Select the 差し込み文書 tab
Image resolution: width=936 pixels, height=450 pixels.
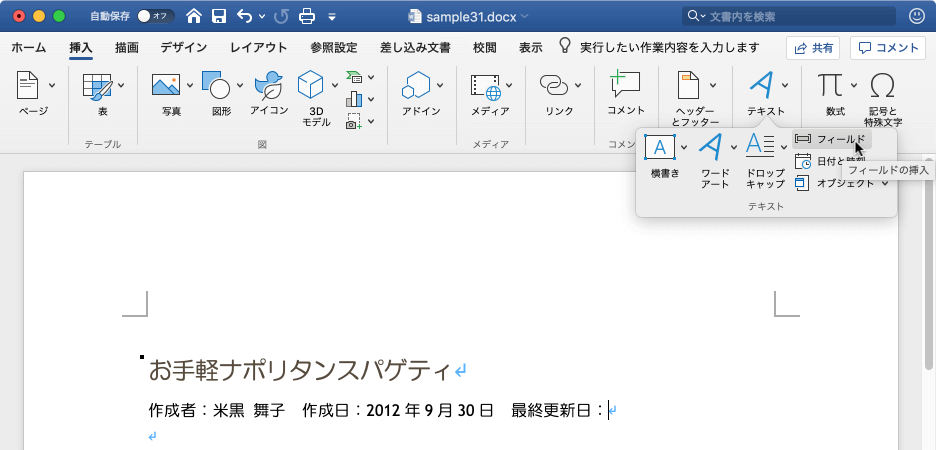tap(415, 48)
